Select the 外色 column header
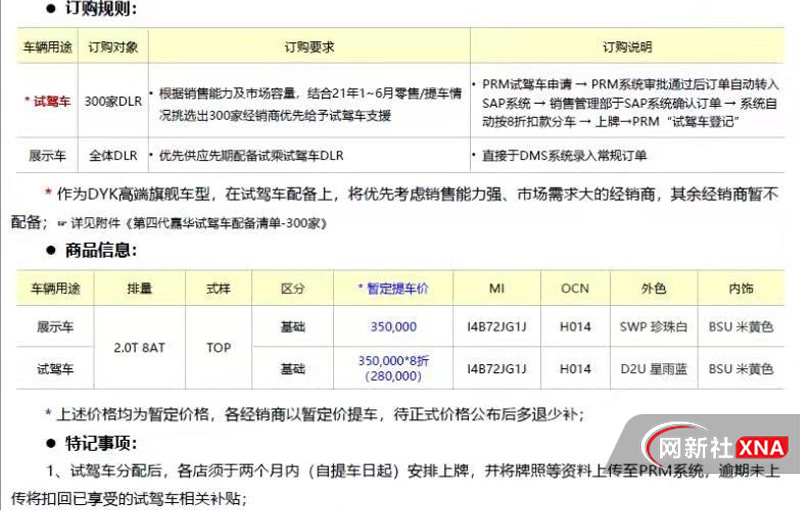This screenshot has width=800, height=510. (x=654, y=289)
